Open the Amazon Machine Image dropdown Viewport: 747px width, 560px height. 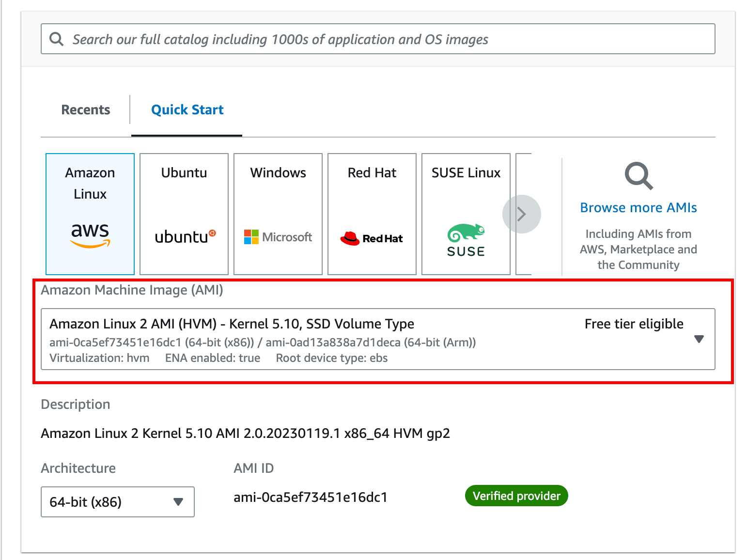click(x=378, y=339)
